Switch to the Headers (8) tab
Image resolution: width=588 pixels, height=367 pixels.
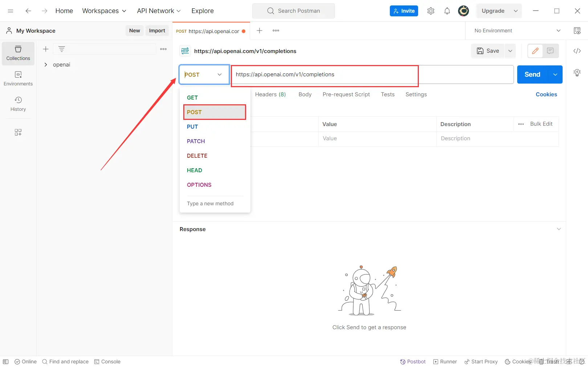[x=270, y=94]
